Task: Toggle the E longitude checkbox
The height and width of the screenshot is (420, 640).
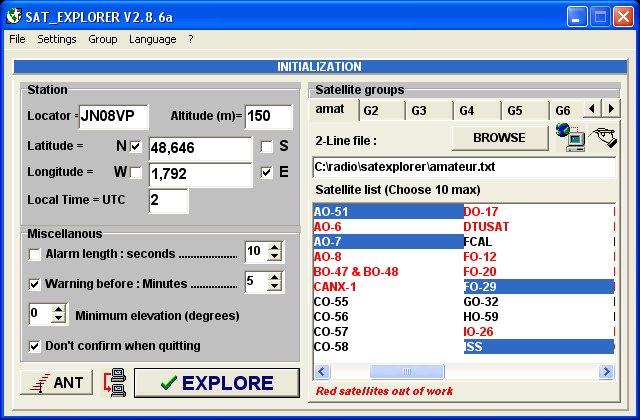Action: 267,172
